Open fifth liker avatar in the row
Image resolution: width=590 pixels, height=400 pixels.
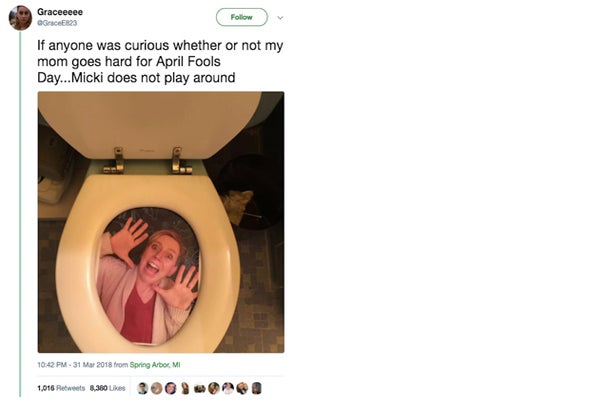[x=199, y=388]
